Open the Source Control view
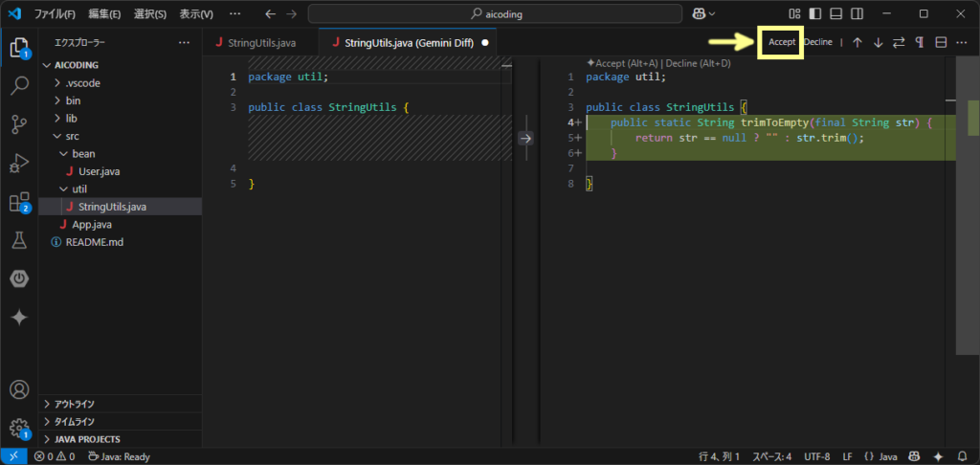Image resolution: width=980 pixels, height=465 pixels. [19, 125]
